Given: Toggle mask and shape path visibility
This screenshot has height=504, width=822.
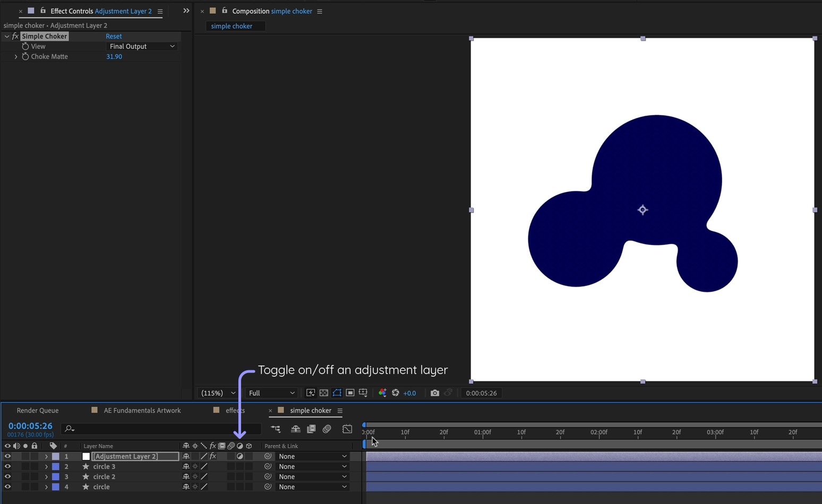Looking at the screenshot, I should point(337,393).
